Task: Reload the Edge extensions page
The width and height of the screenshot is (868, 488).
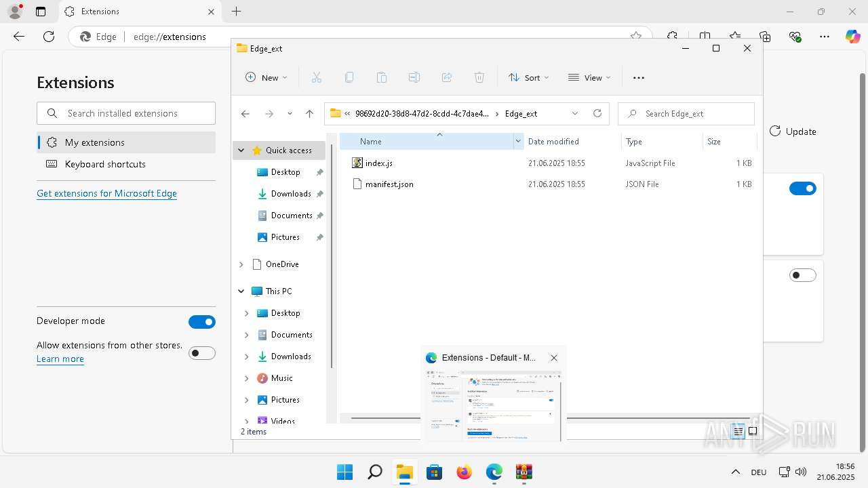Action: pyautogui.click(x=49, y=37)
